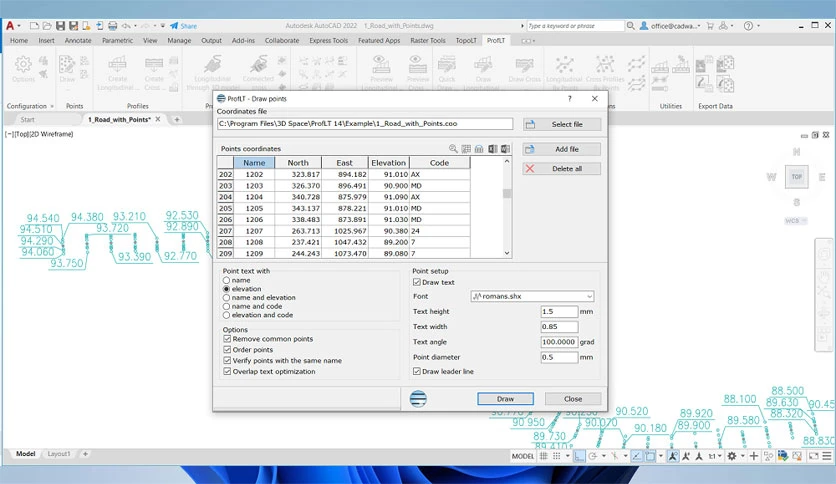Click the Open file folder icon
Screen dimensions: 836x484
click(47, 26)
